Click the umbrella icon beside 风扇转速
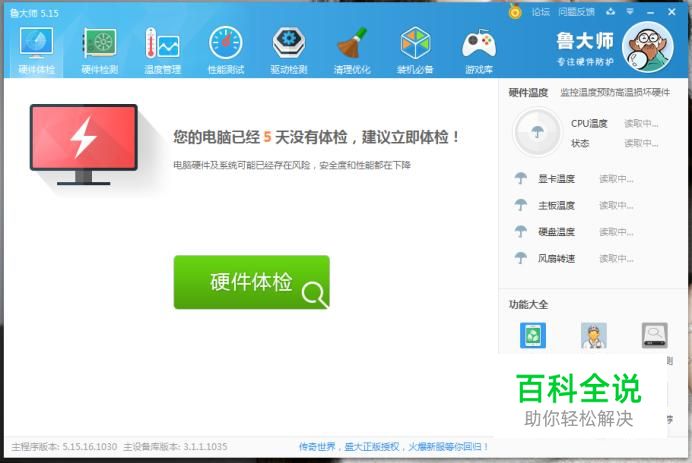 pos(521,258)
